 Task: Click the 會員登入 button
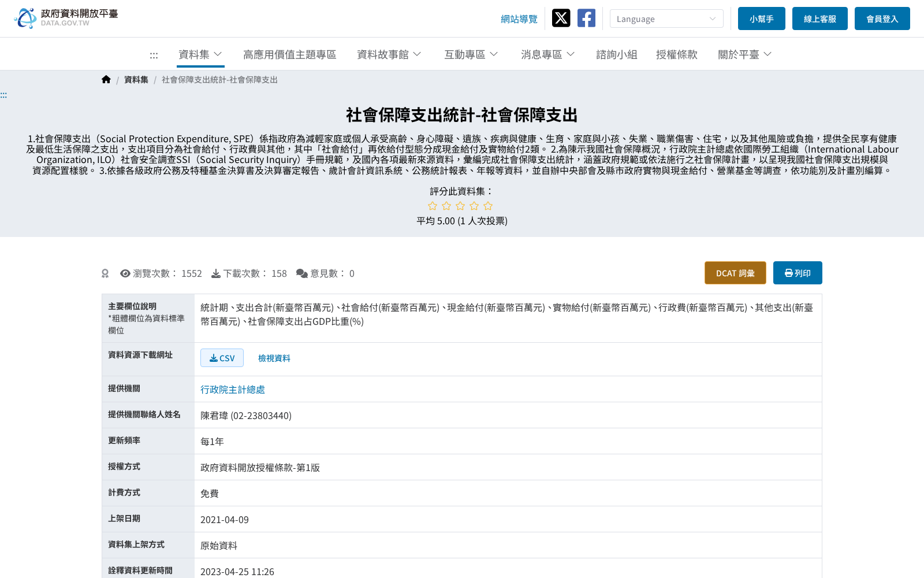click(x=882, y=18)
